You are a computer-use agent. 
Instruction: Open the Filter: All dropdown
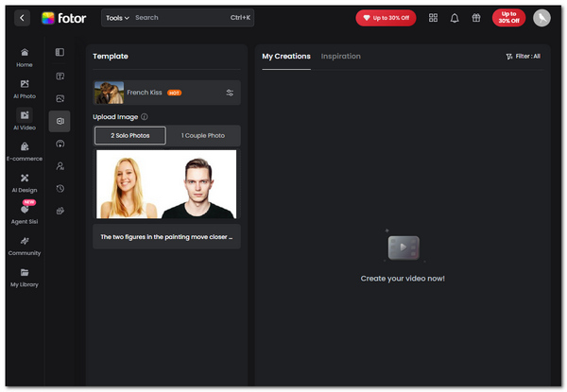point(523,57)
